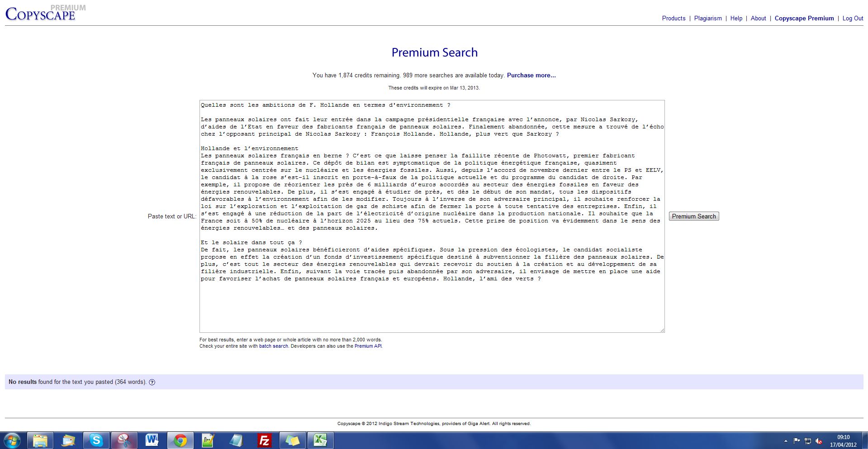The height and width of the screenshot is (449, 868).
Task: Log Out of Copyscape
Action: 853,19
